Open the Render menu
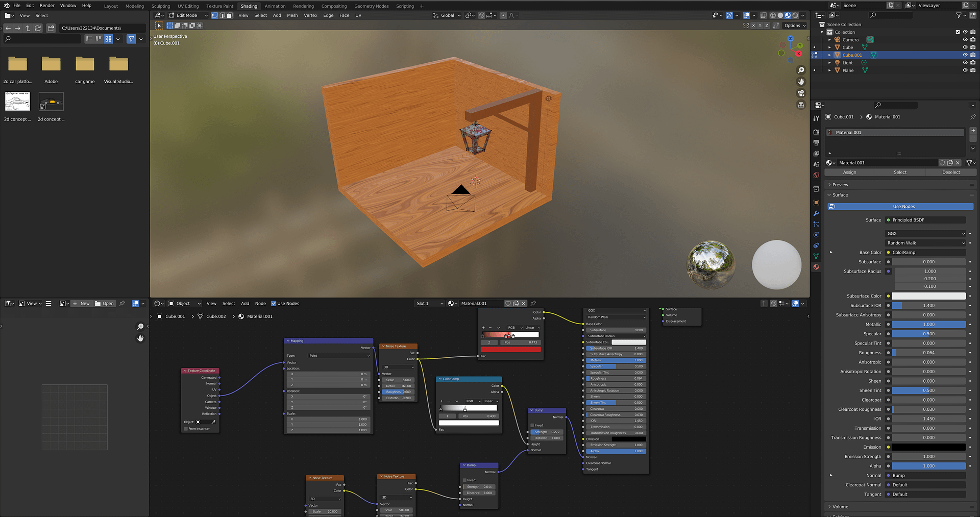Image resolution: width=980 pixels, height=517 pixels. pyautogui.click(x=47, y=6)
